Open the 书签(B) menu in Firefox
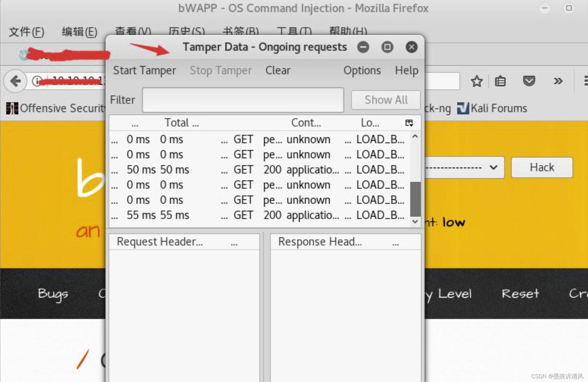588x382 pixels. (x=240, y=31)
